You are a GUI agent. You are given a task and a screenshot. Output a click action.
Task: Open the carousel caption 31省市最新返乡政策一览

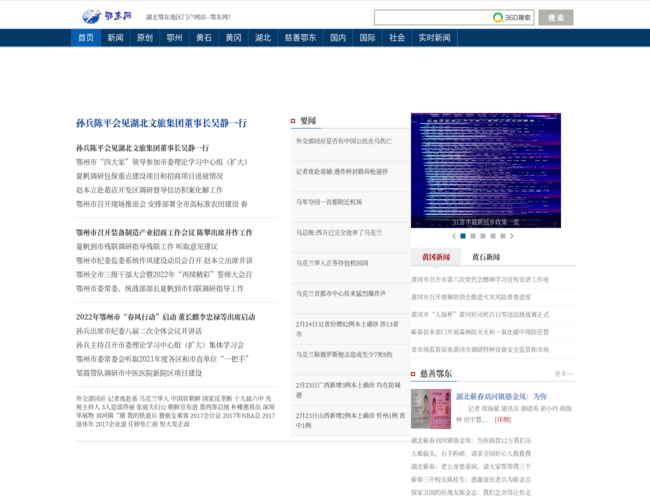tap(485, 222)
